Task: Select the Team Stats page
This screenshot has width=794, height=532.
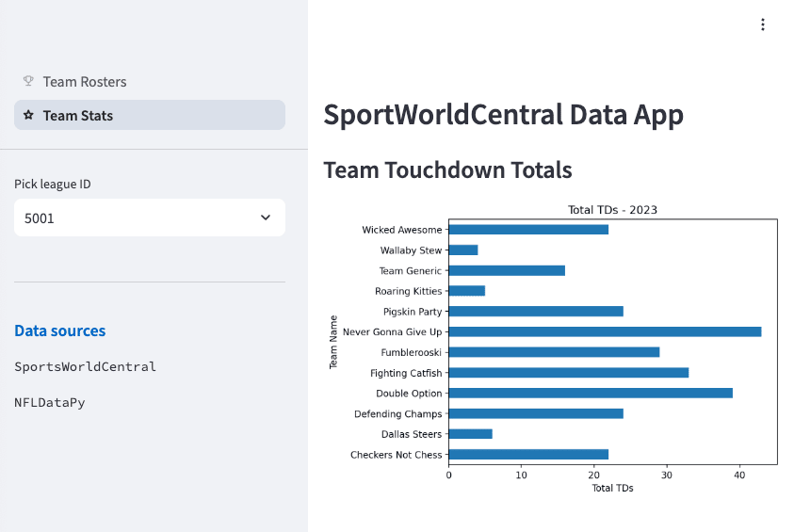Action: (x=150, y=115)
